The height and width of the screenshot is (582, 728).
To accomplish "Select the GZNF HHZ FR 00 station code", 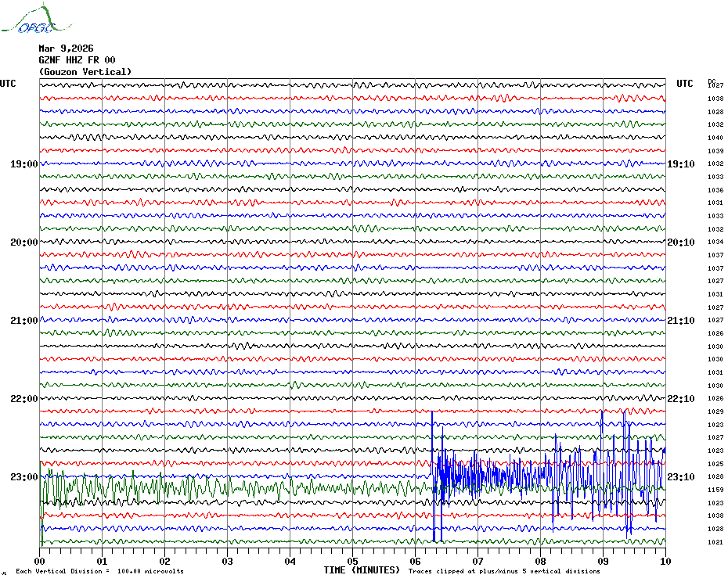I will tap(77, 59).
